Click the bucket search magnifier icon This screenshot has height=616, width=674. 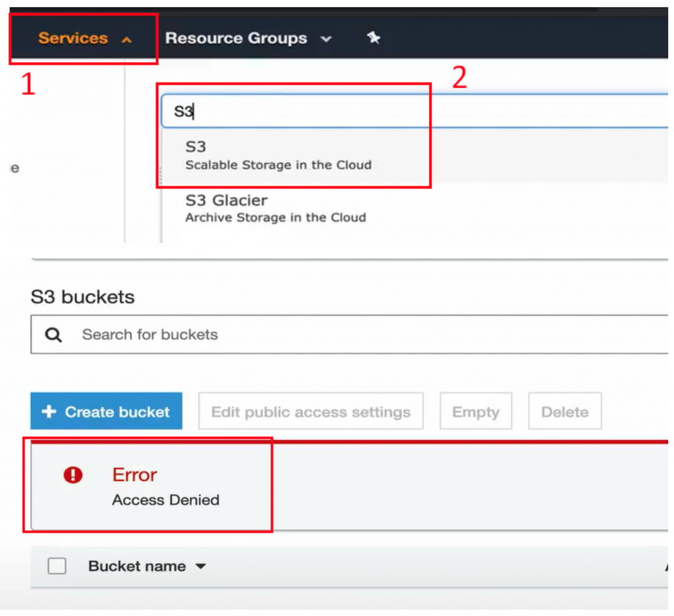(54, 335)
